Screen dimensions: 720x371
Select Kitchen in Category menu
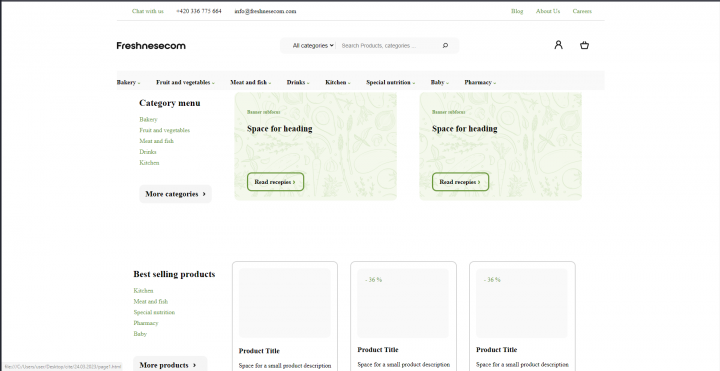pyautogui.click(x=149, y=163)
